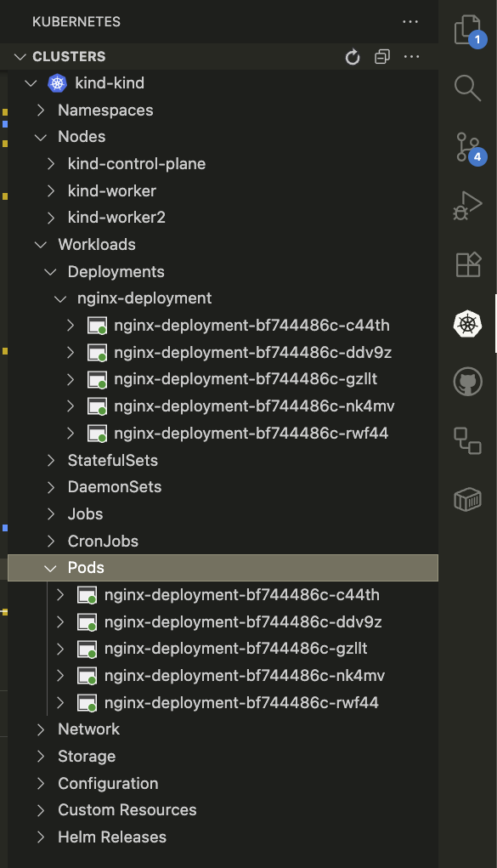Click pod icon of gzllt under Pods
This screenshot has width=497, height=868.
coord(88,649)
